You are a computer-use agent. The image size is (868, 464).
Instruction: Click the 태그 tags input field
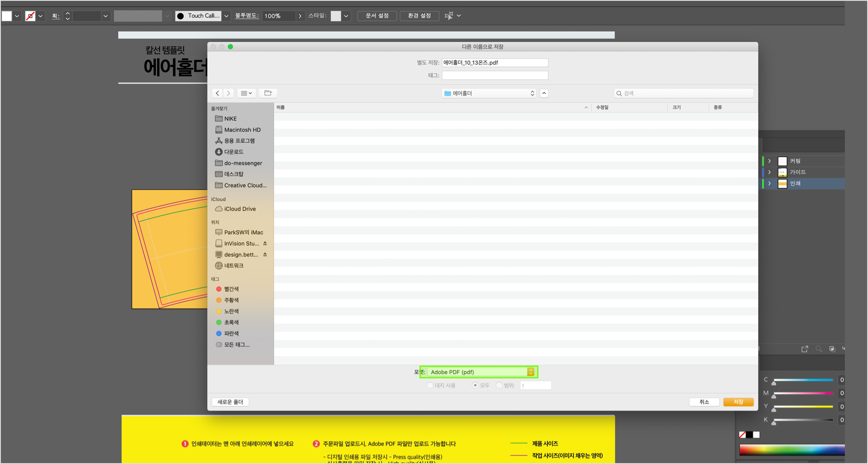pyautogui.click(x=495, y=75)
